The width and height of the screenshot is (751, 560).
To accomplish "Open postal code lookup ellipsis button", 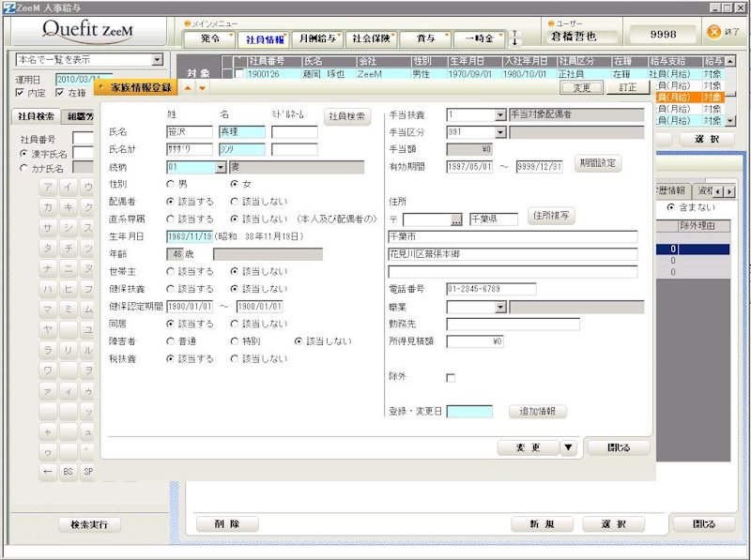I will pyautogui.click(x=456, y=219).
